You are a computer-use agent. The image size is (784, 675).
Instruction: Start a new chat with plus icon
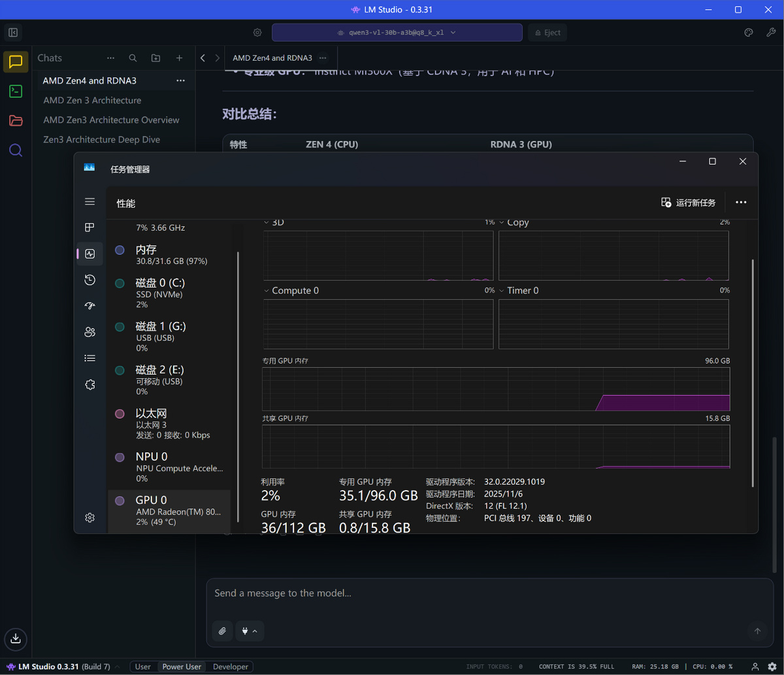pos(179,58)
